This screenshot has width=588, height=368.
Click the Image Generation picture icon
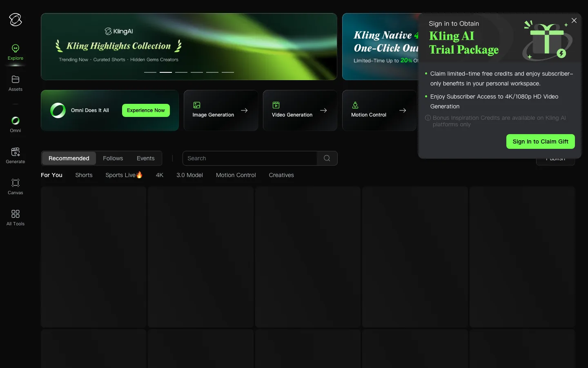coord(197,105)
